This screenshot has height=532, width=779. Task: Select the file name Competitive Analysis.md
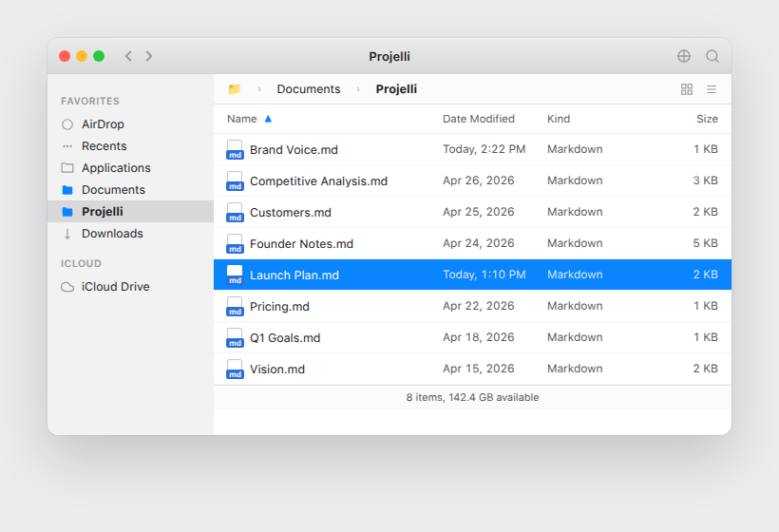(x=318, y=180)
